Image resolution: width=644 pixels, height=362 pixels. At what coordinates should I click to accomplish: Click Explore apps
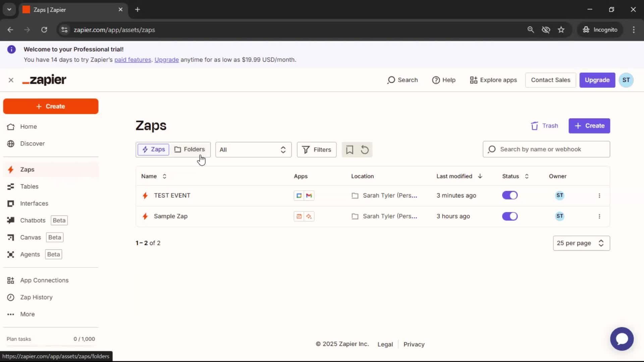click(493, 80)
